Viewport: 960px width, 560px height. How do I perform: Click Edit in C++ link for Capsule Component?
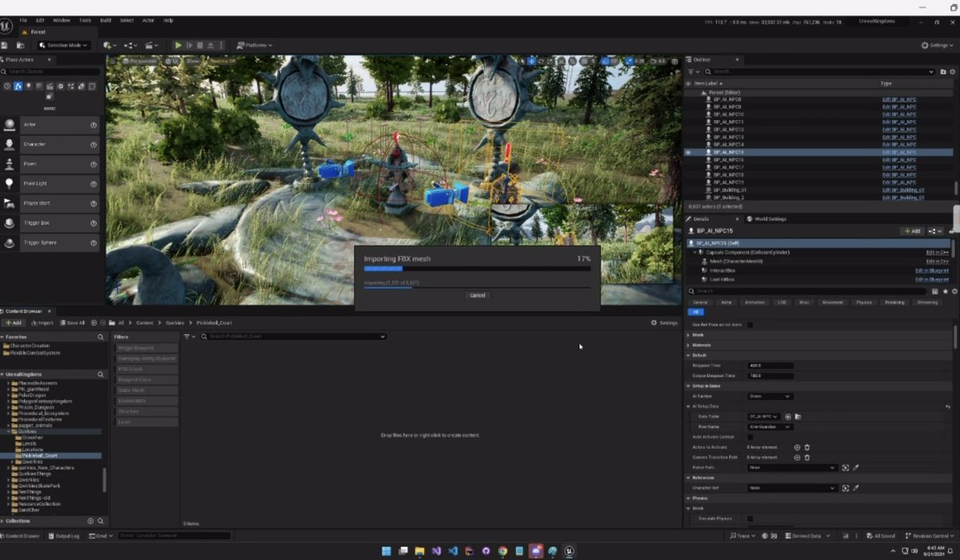(x=938, y=252)
